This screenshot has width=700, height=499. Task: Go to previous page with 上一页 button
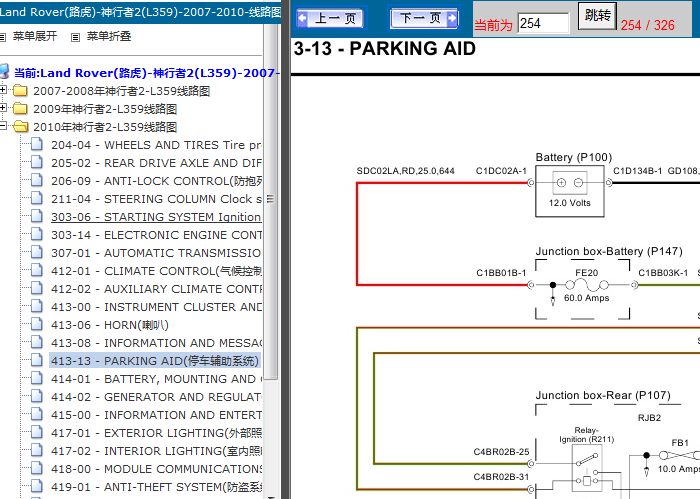point(330,18)
